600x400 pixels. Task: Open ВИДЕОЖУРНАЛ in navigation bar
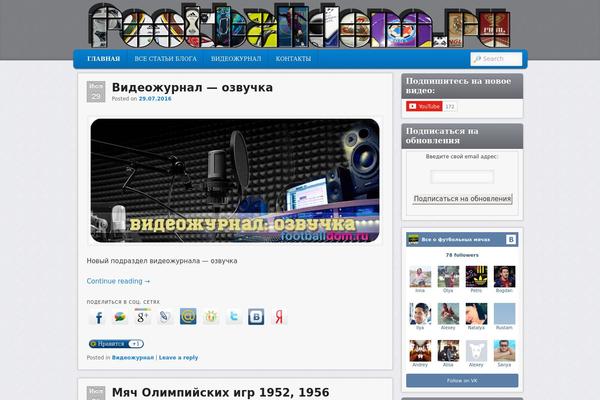click(x=237, y=59)
